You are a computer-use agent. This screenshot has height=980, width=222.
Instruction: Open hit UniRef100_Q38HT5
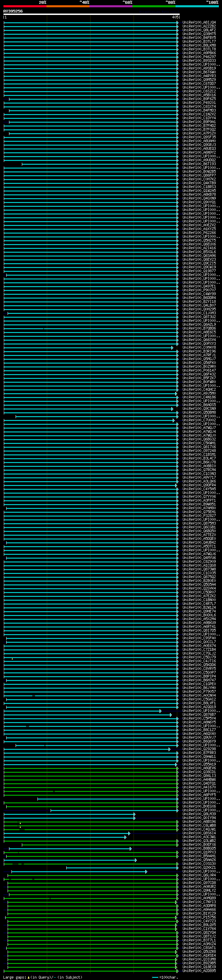point(199,34)
